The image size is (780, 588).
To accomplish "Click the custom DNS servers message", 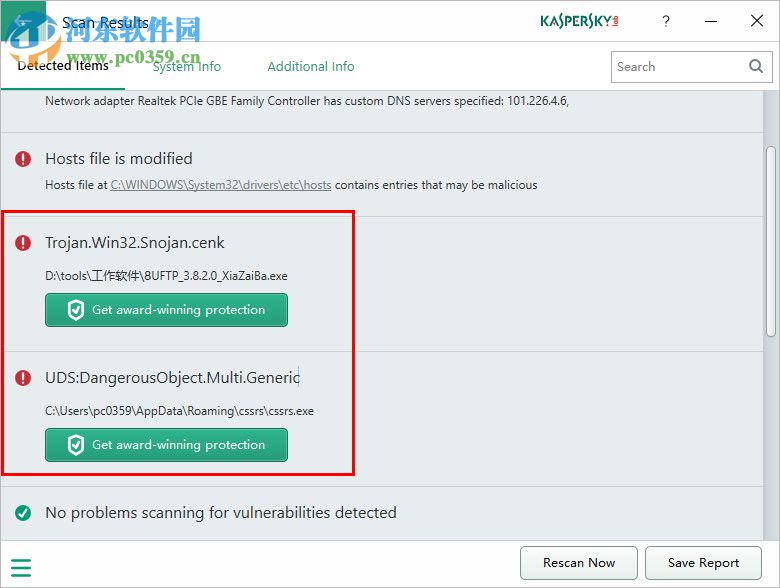I will tap(307, 101).
